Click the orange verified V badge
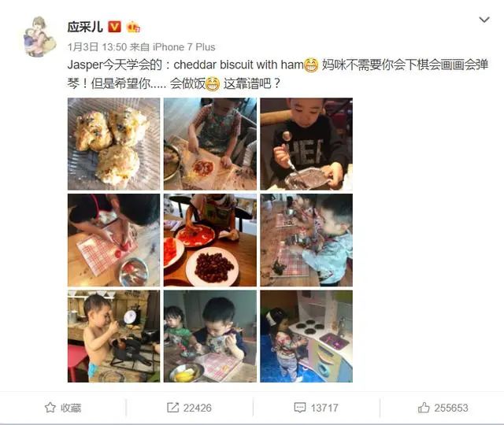Screen dimensions: 504x425 click(x=114, y=27)
